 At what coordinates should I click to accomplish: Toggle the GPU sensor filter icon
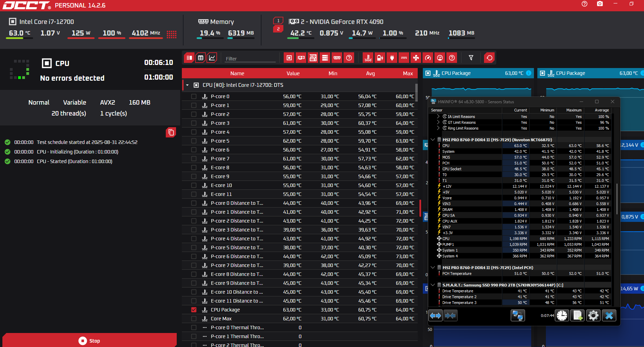point(301,58)
